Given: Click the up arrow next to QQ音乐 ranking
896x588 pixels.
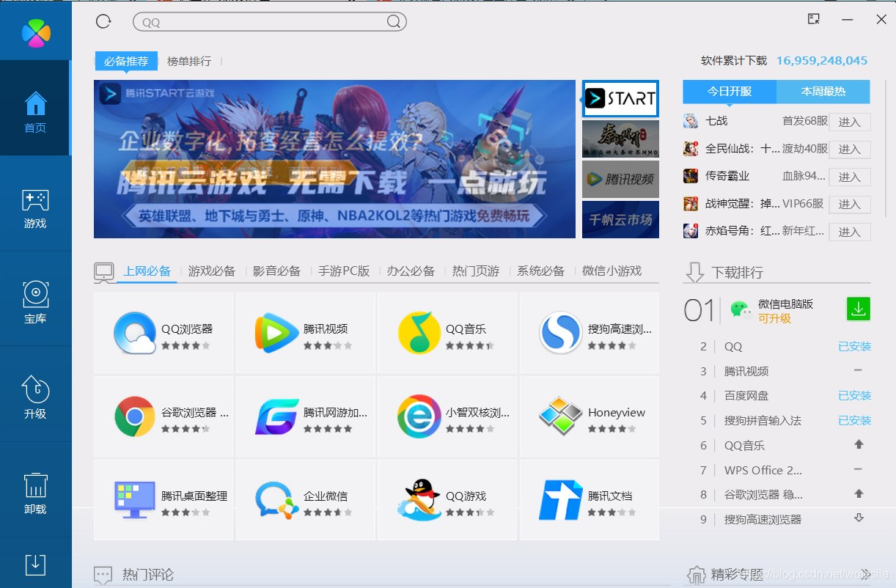Looking at the screenshot, I should 859,444.
